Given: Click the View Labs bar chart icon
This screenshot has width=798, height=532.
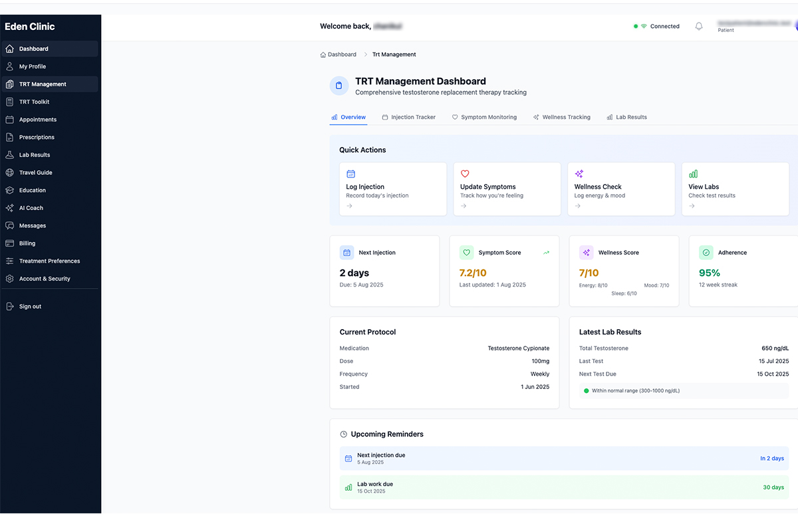Looking at the screenshot, I should [x=694, y=174].
